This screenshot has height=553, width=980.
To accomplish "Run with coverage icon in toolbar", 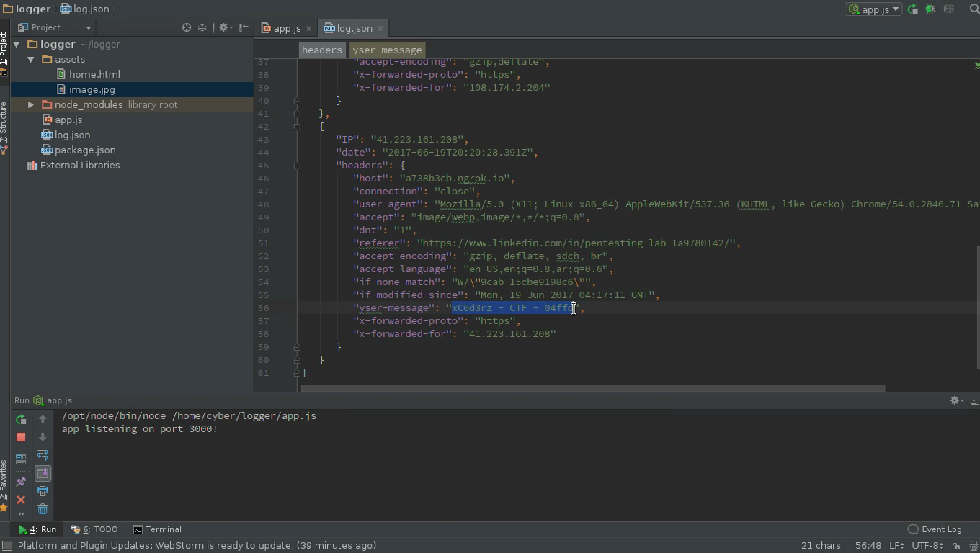I will tap(948, 9).
